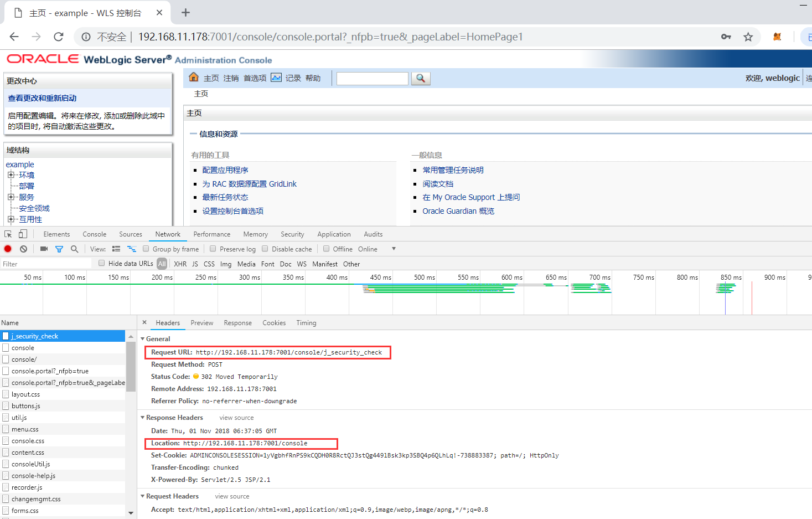Toggle the device toolbar icon in DevTools
Viewport: 812px width, 519px height.
pos(23,234)
